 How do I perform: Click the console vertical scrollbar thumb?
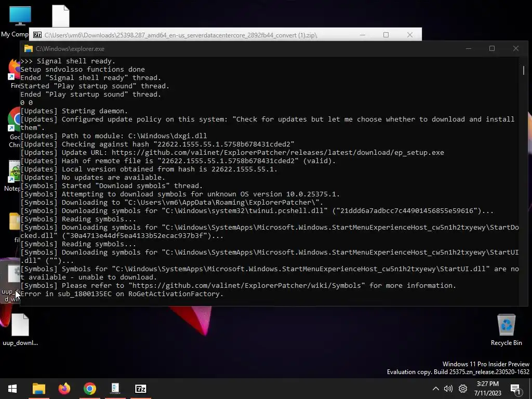coord(524,70)
